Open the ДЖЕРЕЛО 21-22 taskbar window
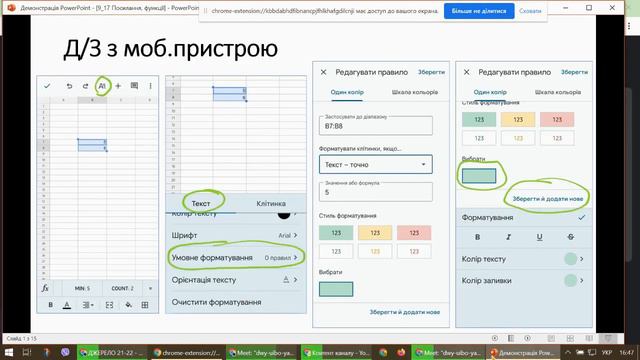Image resolution: width=640 pixels, height=360 pixels. (111, 352)
